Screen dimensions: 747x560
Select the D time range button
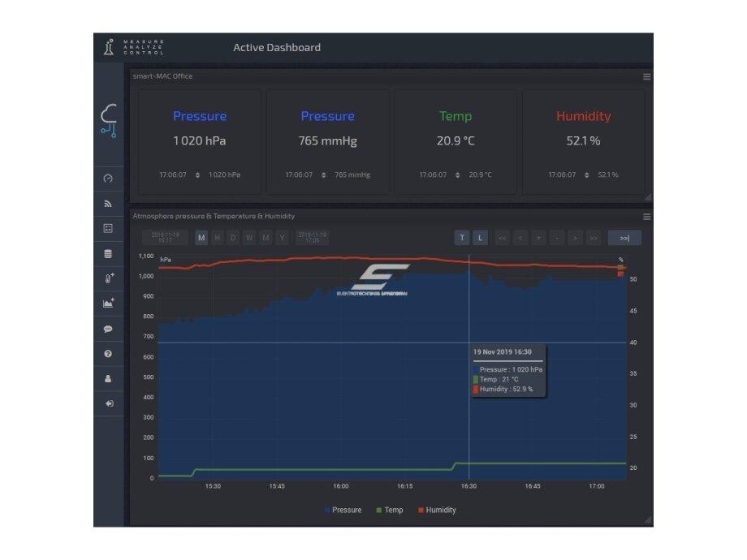click(233, 238)
